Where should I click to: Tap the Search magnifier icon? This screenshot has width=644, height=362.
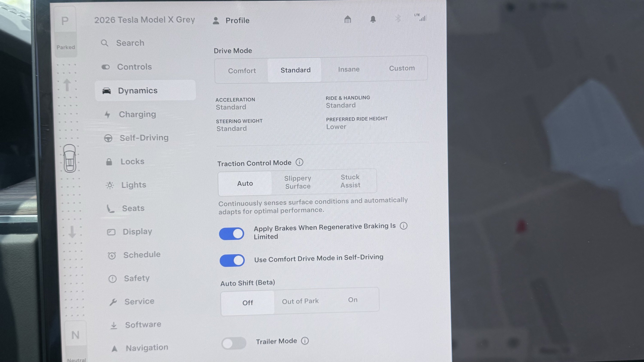105,43
